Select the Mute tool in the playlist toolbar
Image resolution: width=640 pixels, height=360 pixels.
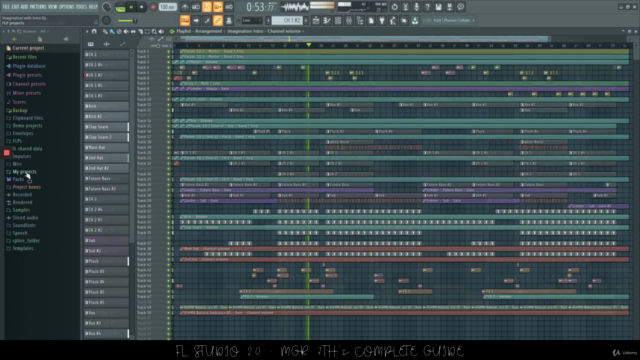coord(126,31)
